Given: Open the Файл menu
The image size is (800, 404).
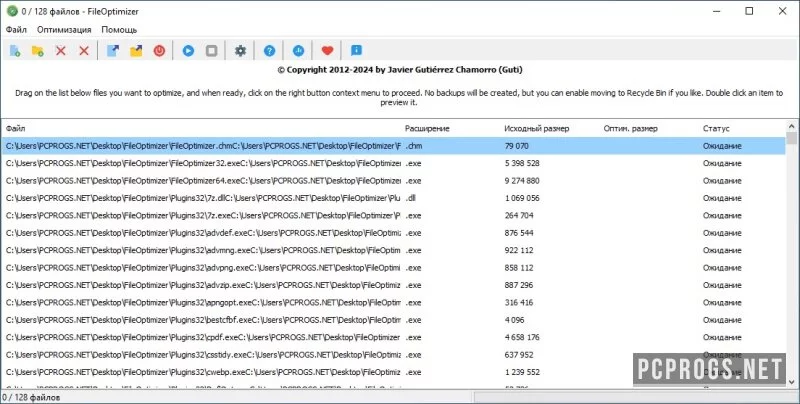Looking at the screenshot, I should 16,30.
